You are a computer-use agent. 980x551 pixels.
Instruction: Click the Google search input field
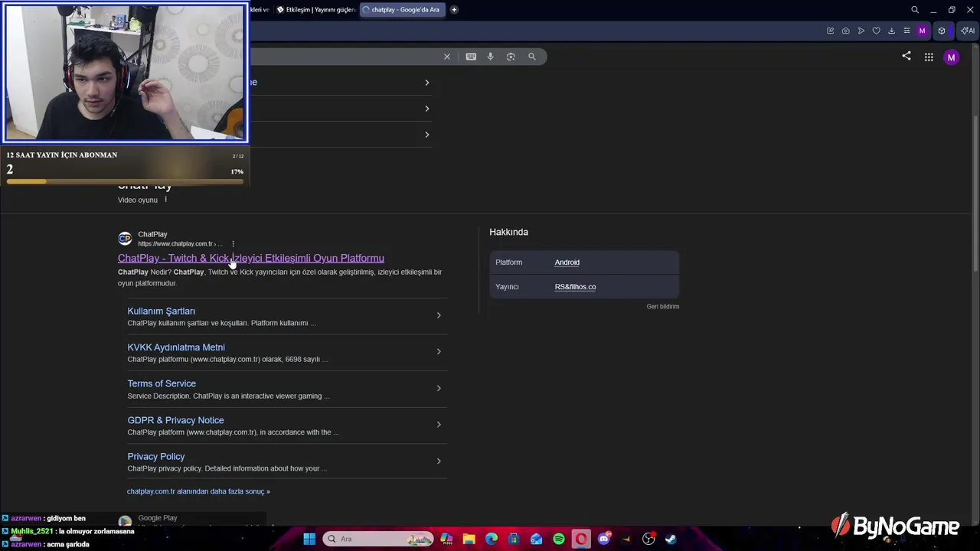(345, 57)
